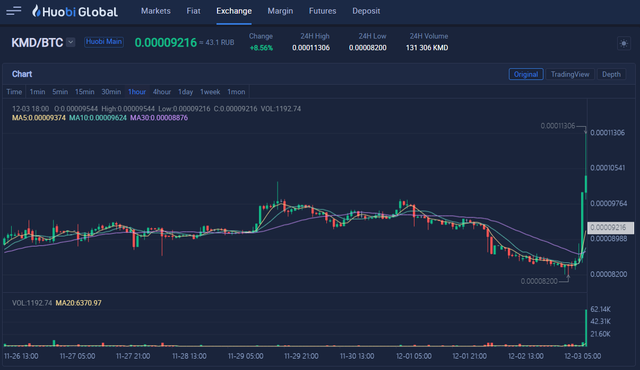
Task: Navigate to Futures
Action: click(x=322, y=11)
